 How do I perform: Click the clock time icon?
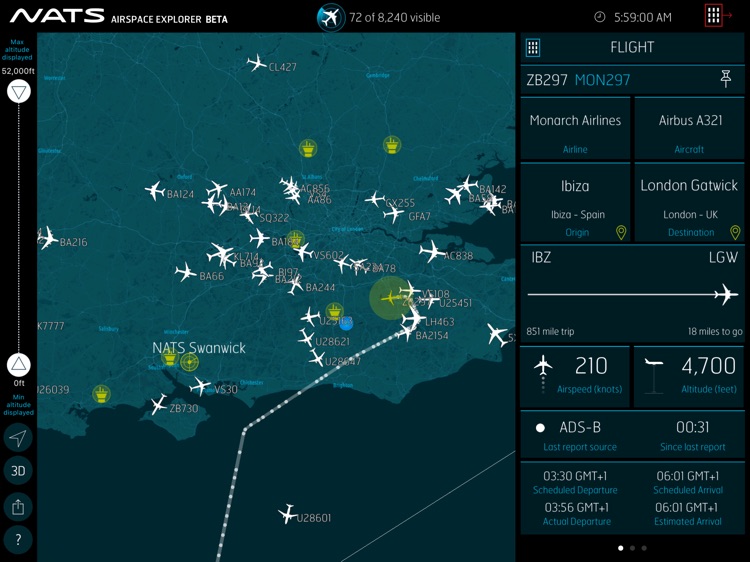coord(599,17)
